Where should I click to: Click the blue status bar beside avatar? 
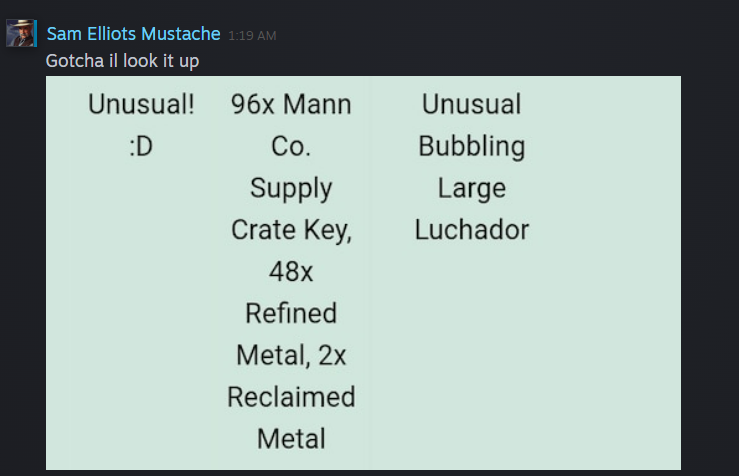tap(35, 33)
